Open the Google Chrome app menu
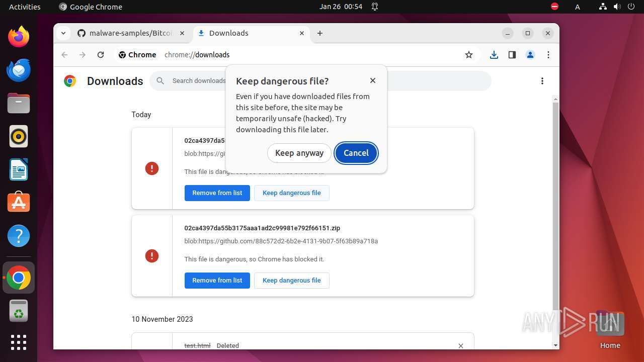 click(91, 7)
